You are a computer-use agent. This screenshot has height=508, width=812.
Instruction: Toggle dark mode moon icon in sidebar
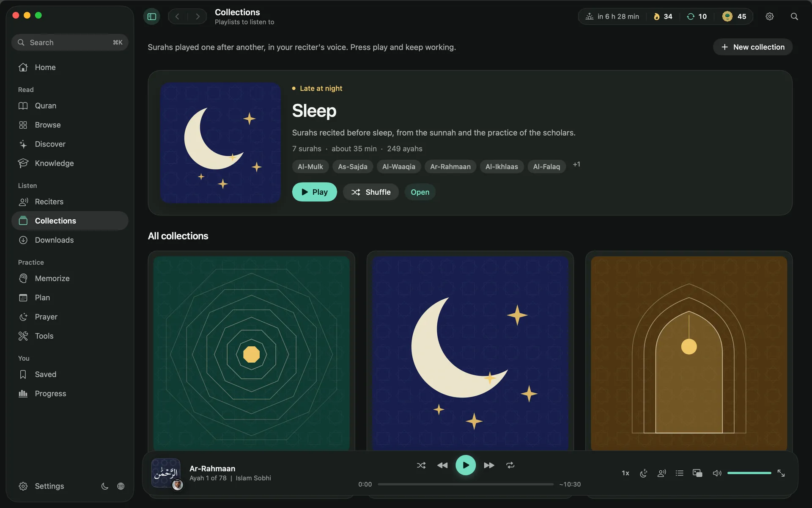(104, 486)
